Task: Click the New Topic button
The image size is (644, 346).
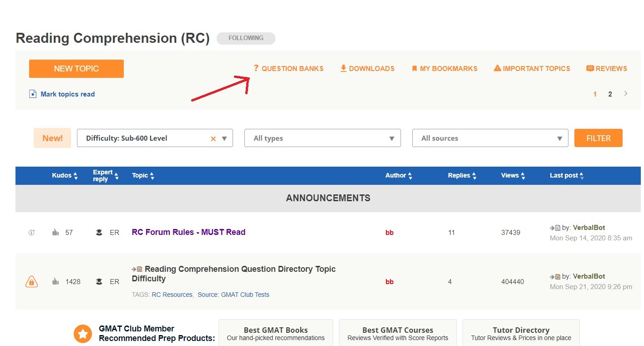Action: [x=76, y=69]
